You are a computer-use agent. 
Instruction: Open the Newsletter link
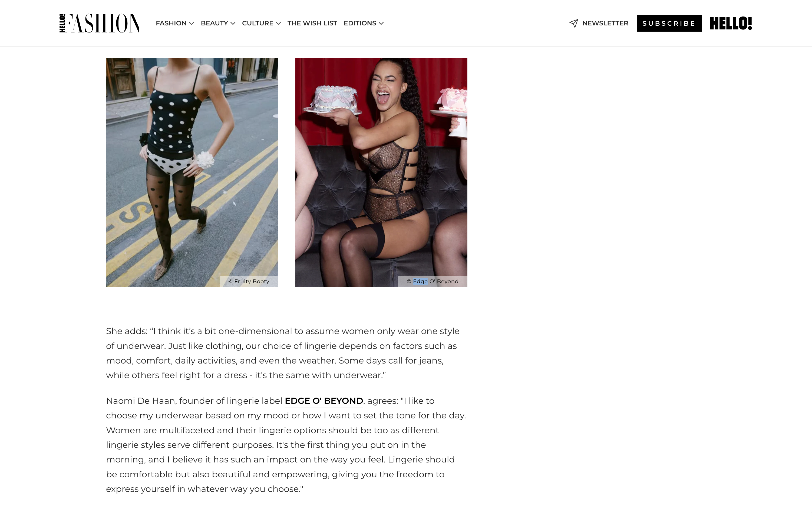click(605, 23)
